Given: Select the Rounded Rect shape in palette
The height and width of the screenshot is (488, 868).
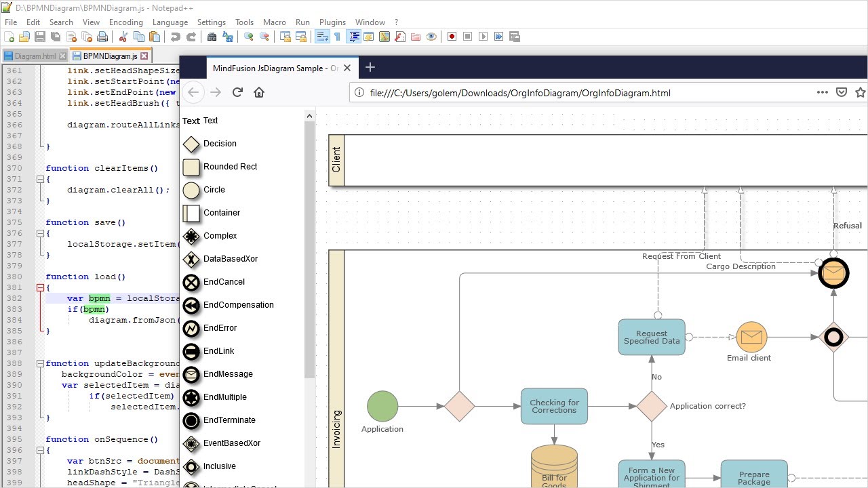Looking at the screenshot, I should coord(221,167).
